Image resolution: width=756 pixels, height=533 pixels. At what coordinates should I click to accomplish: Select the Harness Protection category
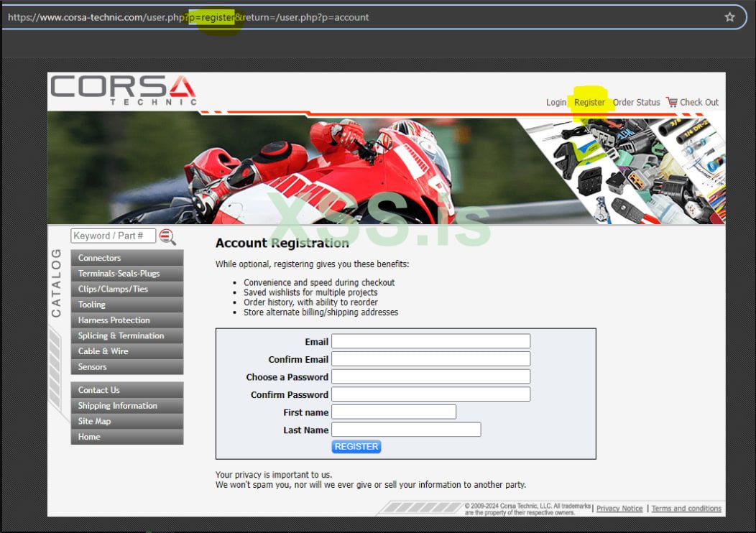(126, 320)
